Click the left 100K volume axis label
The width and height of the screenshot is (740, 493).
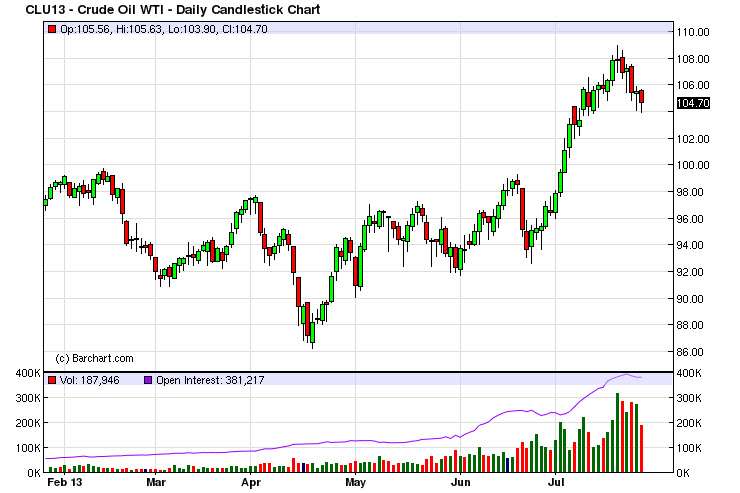point(28,448)
